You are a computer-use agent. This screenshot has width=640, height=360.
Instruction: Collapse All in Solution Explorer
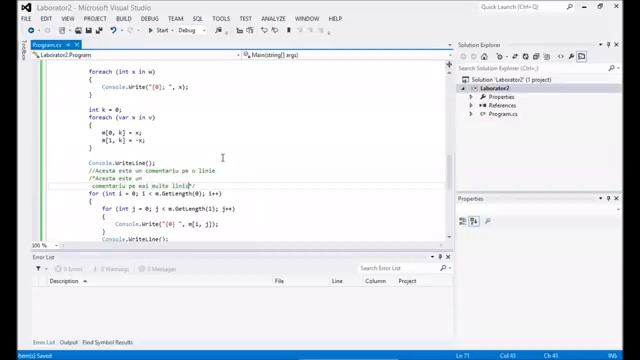[x=536, y=57]
